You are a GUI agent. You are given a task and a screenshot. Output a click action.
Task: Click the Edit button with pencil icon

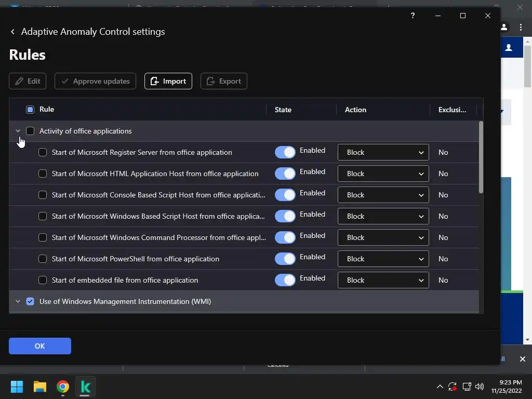click(x=28, y=81)
